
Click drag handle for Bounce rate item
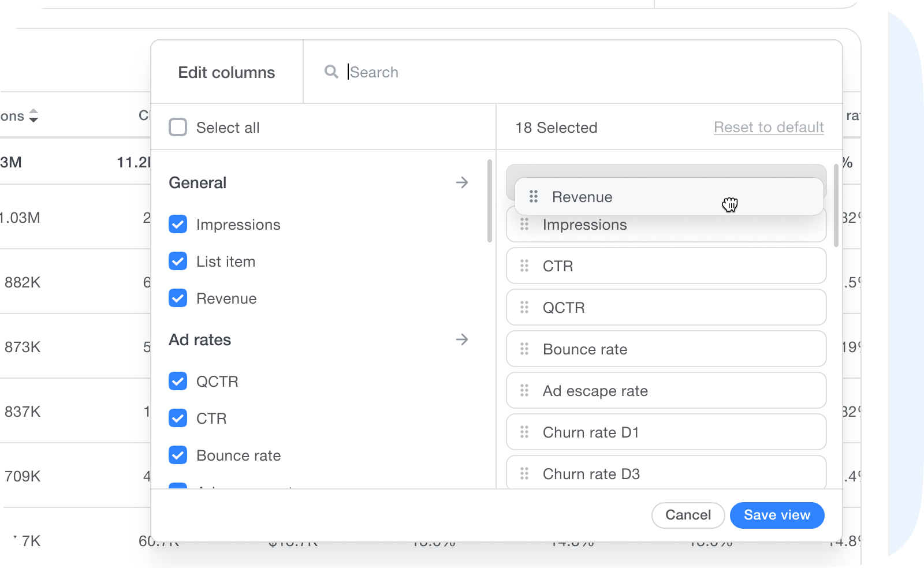click(524, 349)
